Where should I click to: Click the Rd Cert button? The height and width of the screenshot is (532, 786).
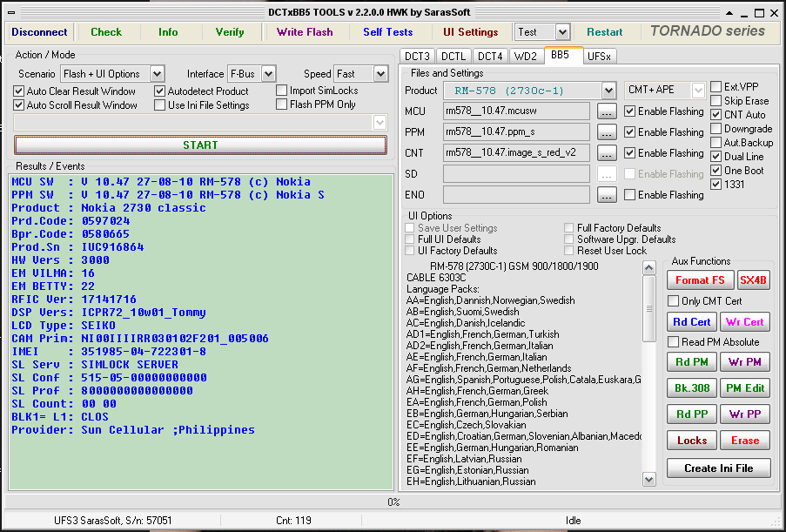click(x=692, y=322)
